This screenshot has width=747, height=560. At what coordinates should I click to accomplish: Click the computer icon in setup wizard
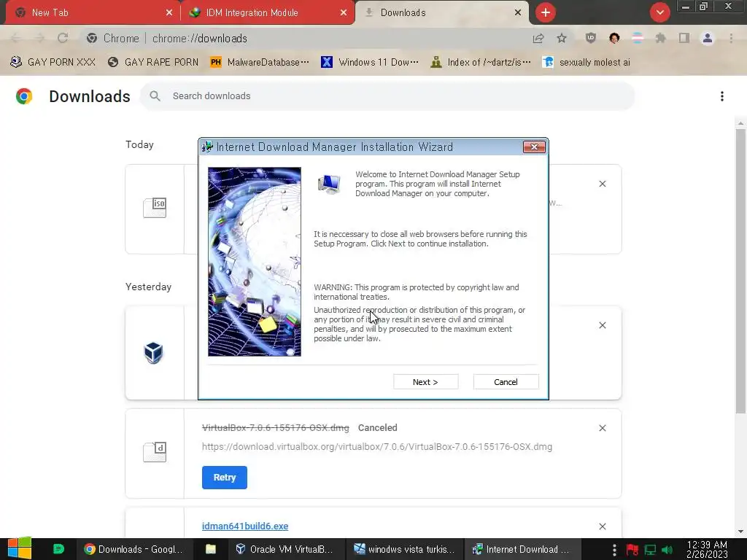tap(329, 184)
